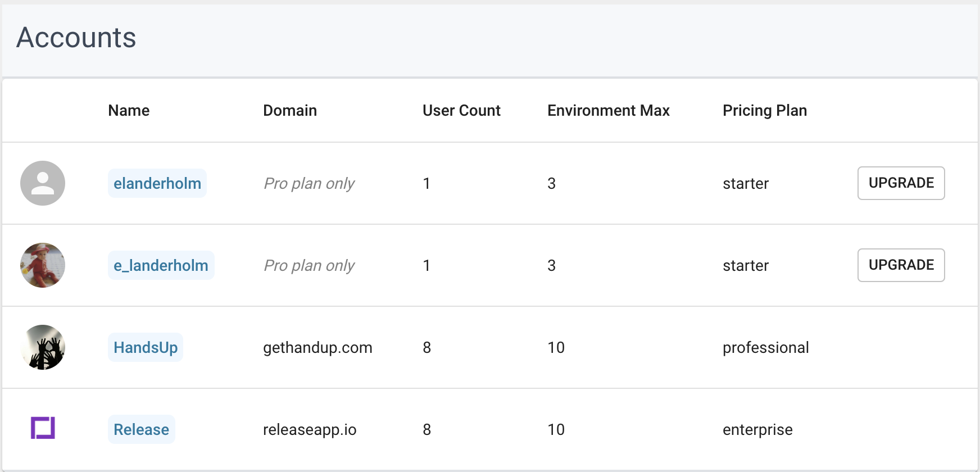
Task: Open the elanderholm account link
Action: [x=157, y=183]
